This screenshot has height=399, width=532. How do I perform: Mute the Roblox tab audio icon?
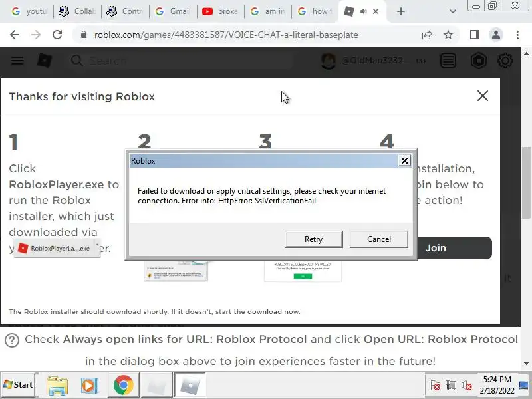pos(363,11)
